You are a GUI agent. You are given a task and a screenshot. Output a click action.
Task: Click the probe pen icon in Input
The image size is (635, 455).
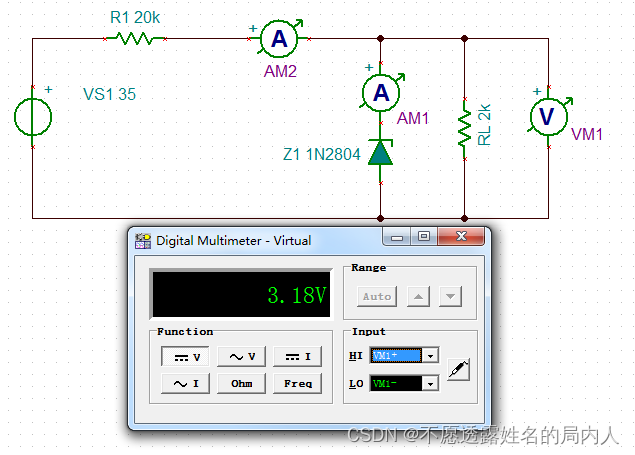click(x=458, y=369)
